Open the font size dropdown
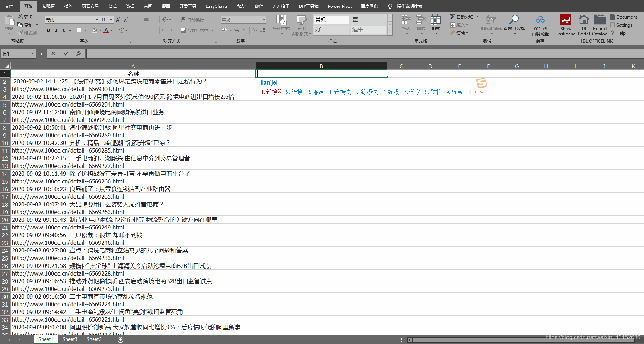This screenshot has width=644, height=344. (111, 20)
